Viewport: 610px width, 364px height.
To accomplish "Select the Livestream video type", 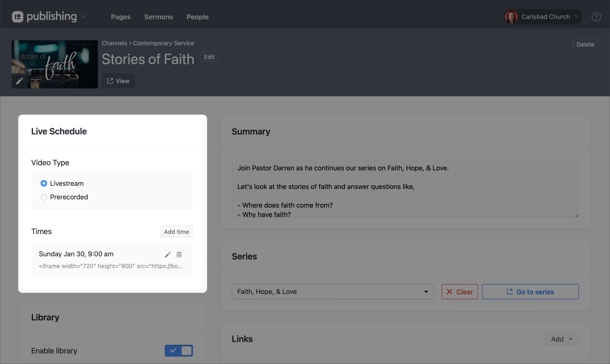I will point(44,183).
